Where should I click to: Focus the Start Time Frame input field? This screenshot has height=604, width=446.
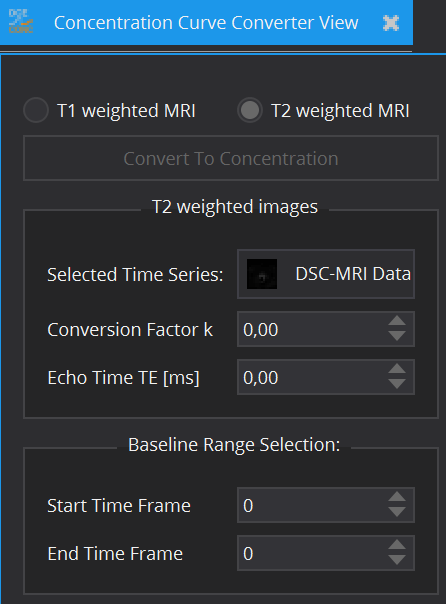tap(312, 505)
